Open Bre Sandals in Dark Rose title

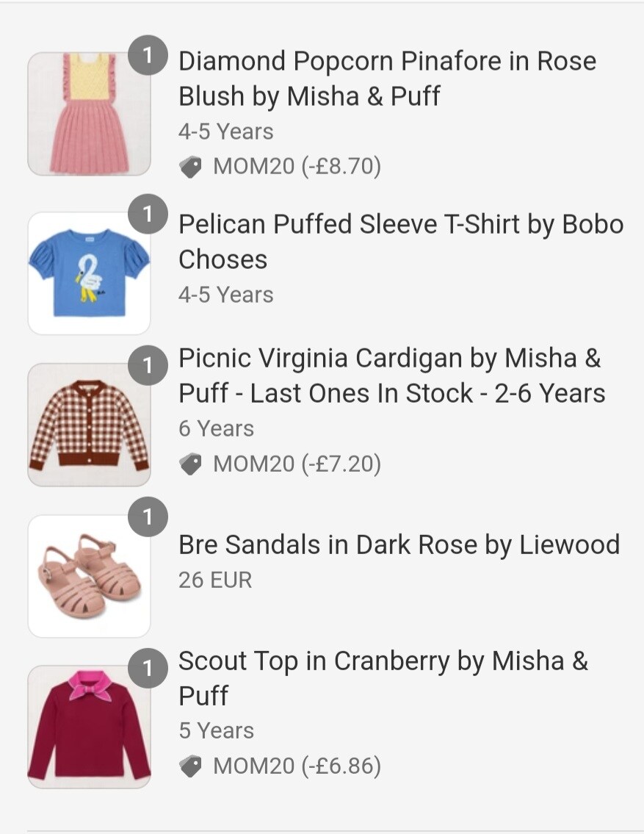[x=399, y=544]
